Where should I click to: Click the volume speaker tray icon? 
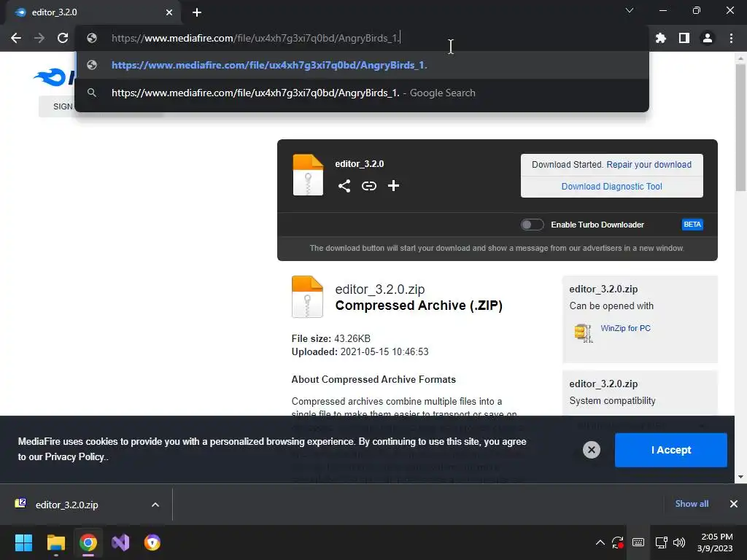[x=679, y=542]
